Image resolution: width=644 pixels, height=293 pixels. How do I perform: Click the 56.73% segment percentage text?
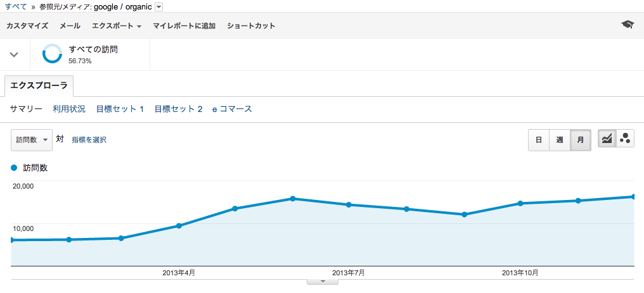(x=80, y=61)
